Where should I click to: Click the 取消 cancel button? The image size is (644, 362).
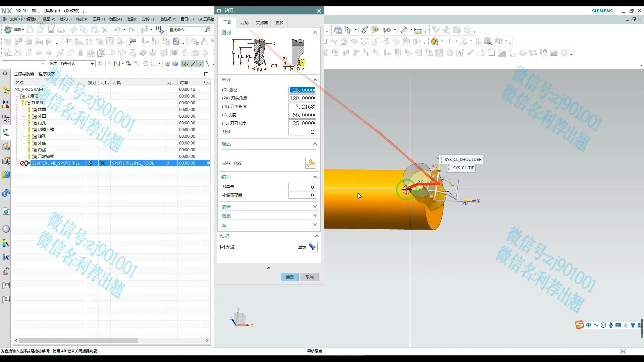(309, 277)
